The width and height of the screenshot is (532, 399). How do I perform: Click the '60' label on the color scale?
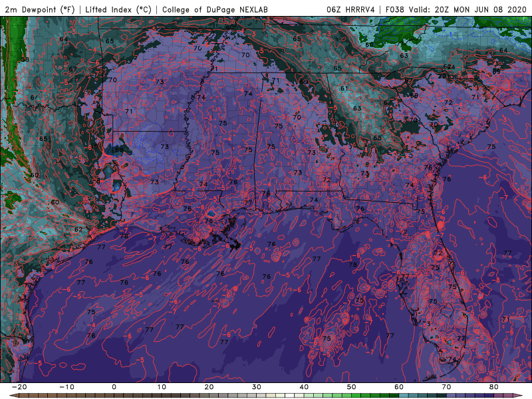(399, 387)
